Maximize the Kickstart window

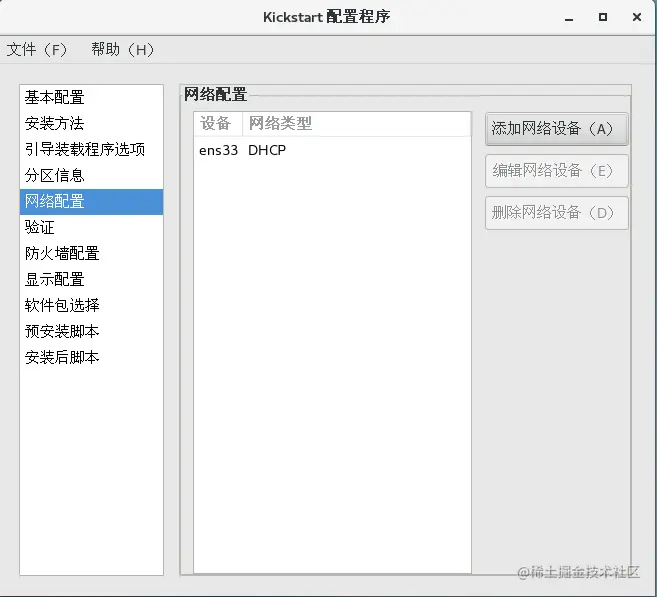coord(603,17)
